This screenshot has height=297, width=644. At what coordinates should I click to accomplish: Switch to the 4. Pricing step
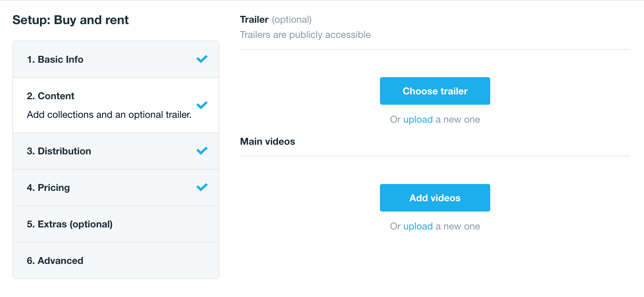pyautogui.click(x=48, y=188)
